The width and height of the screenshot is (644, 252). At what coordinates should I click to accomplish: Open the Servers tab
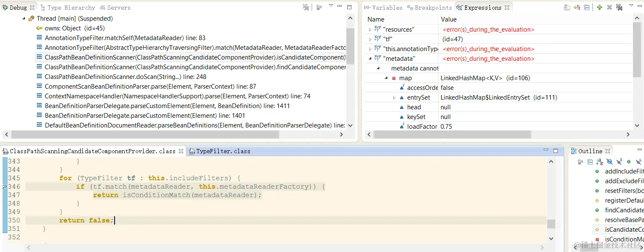coord(115,8)
